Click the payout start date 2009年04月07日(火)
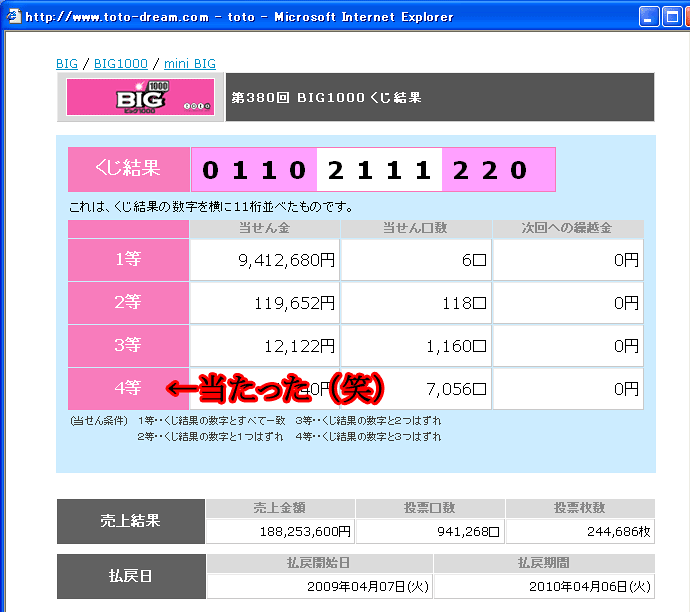690x612 pixels. 368,586
